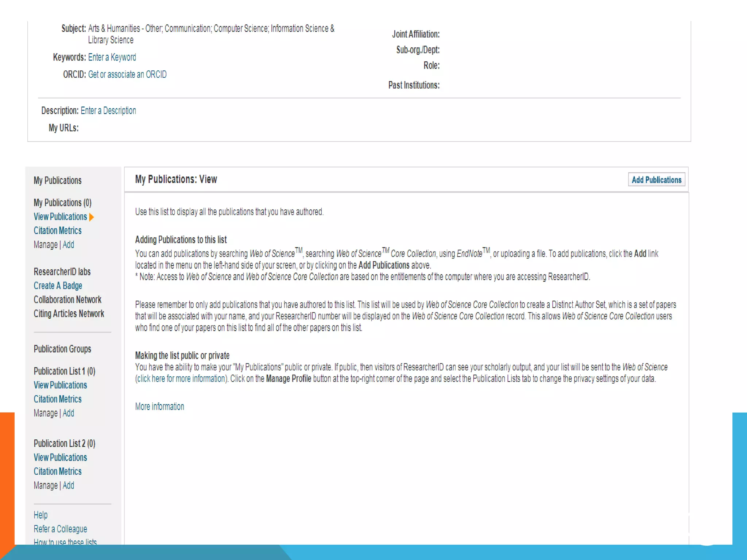Viewport: 747px width, 560px height.
Task: Click Manage under My Publications
Action: (x=46, y=245)
